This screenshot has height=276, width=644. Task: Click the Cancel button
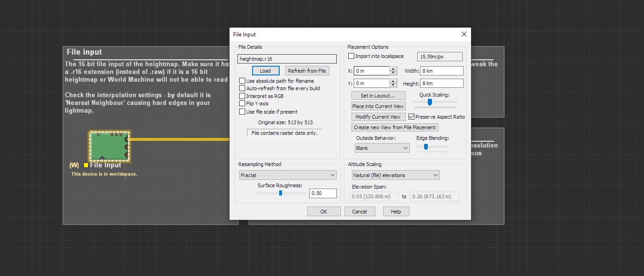pos(360,212)
